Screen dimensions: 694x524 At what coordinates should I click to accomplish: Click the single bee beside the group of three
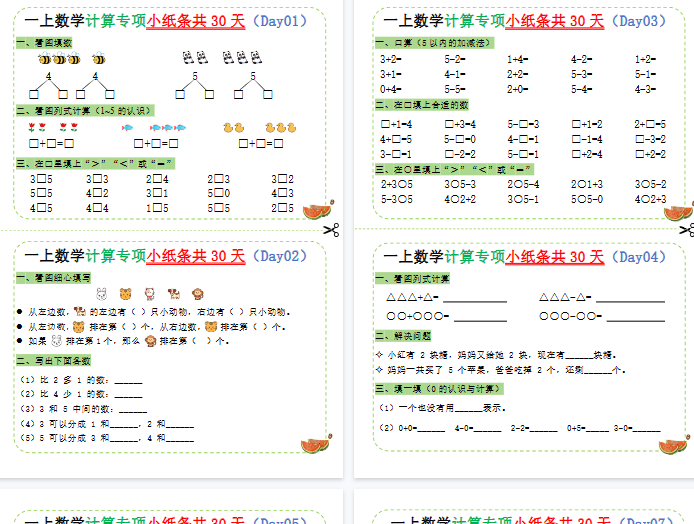[99, 58]
